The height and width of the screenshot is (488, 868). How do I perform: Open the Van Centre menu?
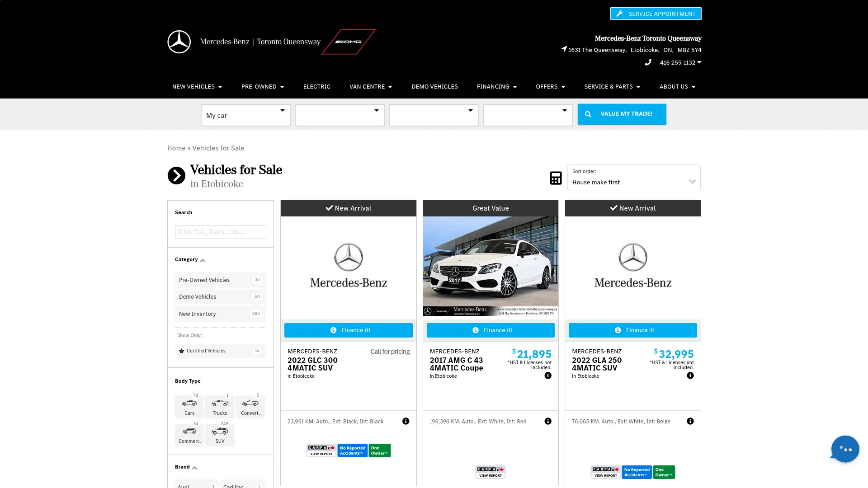[x=371, y=86]
